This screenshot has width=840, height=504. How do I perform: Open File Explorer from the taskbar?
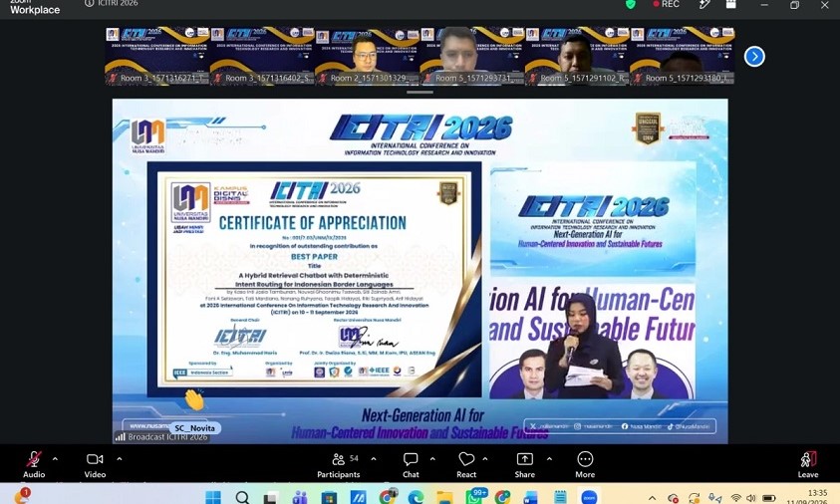pos(444,498)
